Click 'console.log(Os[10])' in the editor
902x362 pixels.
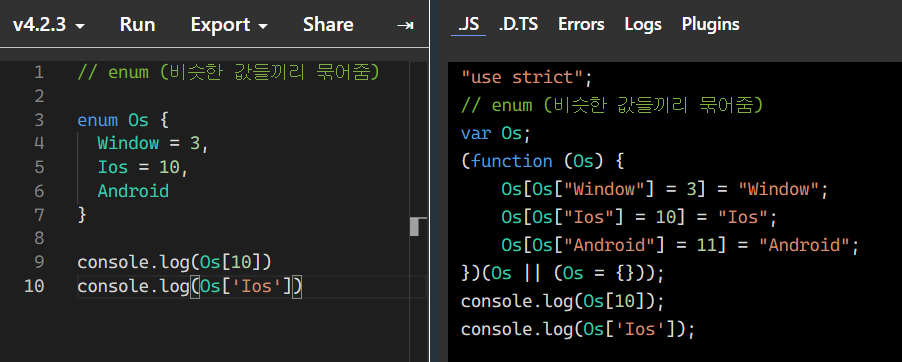coord(174,262)
